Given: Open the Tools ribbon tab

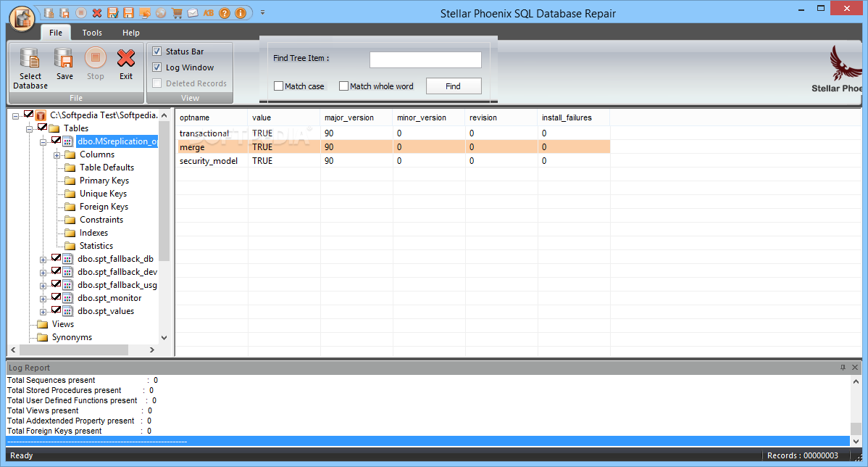Looking at the screenshot, I should (92, 33).
